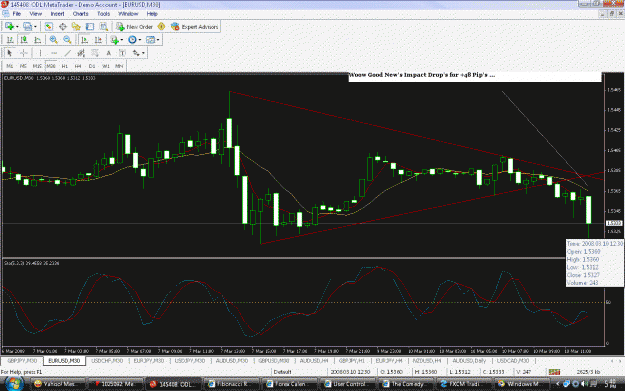Switch chart to Line Chart mode
Image resolution: width=625 pixels, height=391 pixels.
(37, 40)
